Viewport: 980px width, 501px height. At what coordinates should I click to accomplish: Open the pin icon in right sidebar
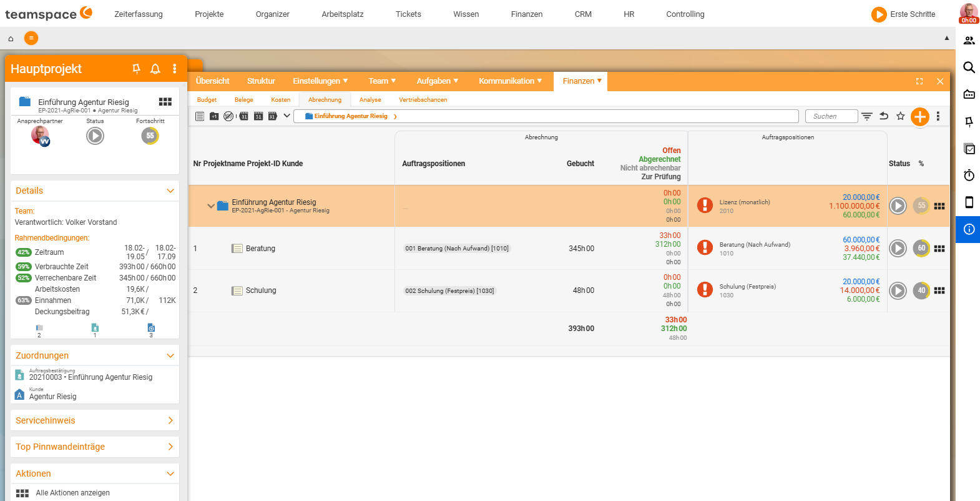tap(969, 122)
